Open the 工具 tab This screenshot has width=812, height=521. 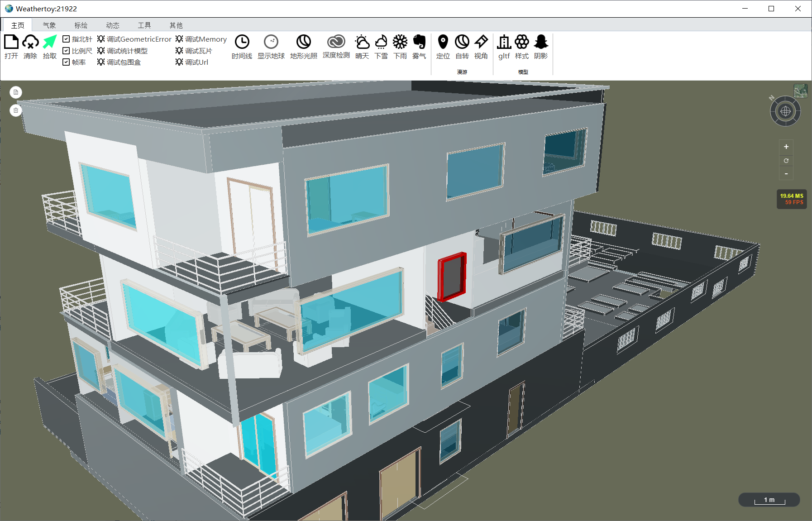[144, 25]
